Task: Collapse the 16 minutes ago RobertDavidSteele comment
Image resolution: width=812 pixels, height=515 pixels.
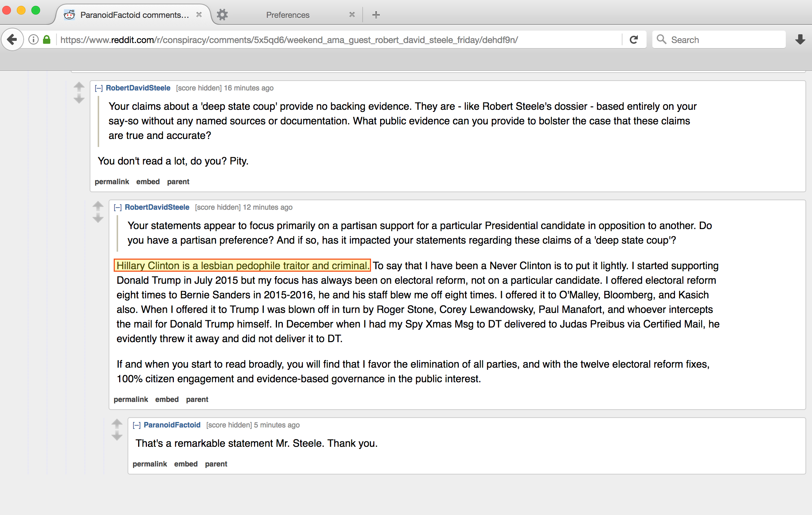Action: pos(98,88)
